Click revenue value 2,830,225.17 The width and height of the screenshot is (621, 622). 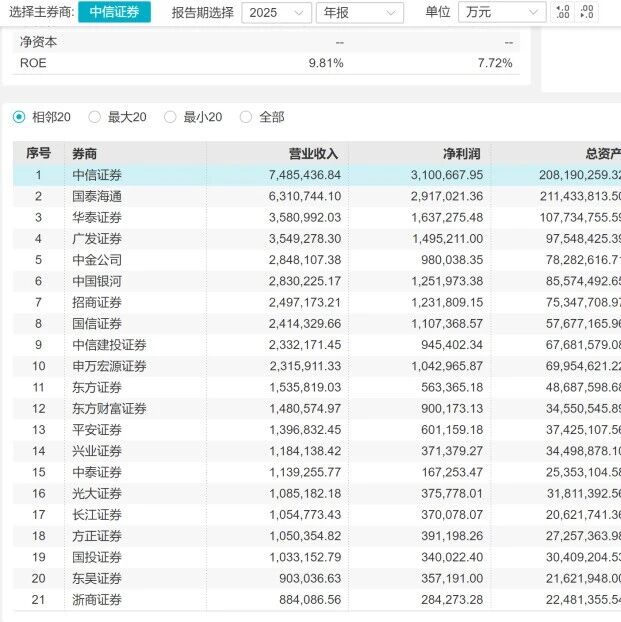(x=305, y=281)
